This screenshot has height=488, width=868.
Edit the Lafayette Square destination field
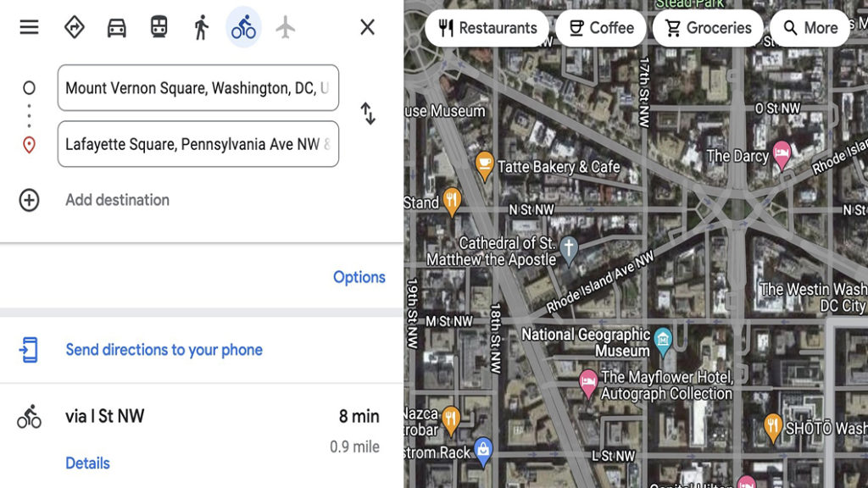tap(198, 144)
